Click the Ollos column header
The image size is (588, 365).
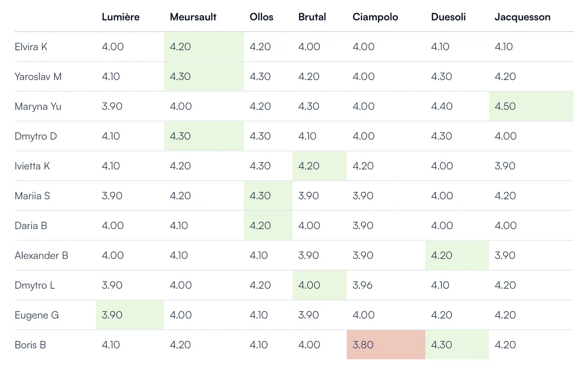[x=261, y=17]
